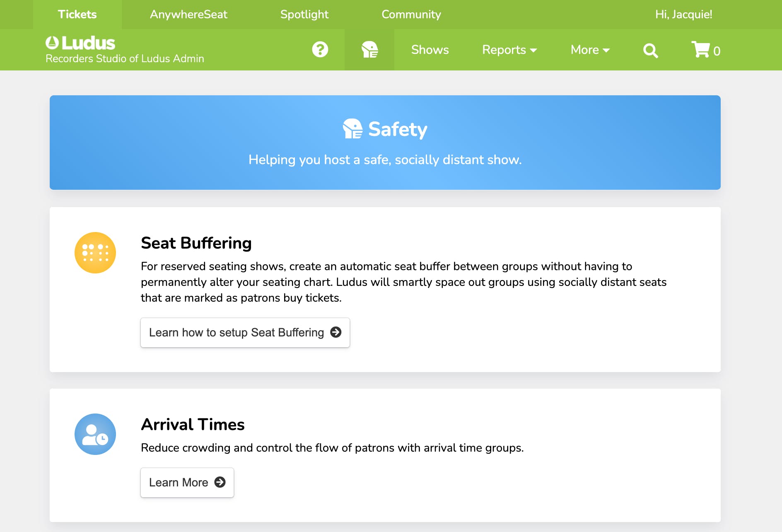782x532 pixels.
Task: Click the blue Arrival Times icon
Action: tap(95, 434)
